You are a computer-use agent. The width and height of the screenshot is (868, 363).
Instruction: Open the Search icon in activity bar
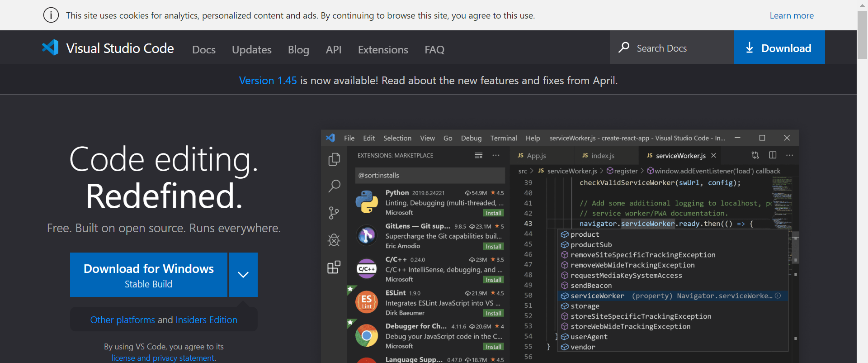click(x=334, y=186)
